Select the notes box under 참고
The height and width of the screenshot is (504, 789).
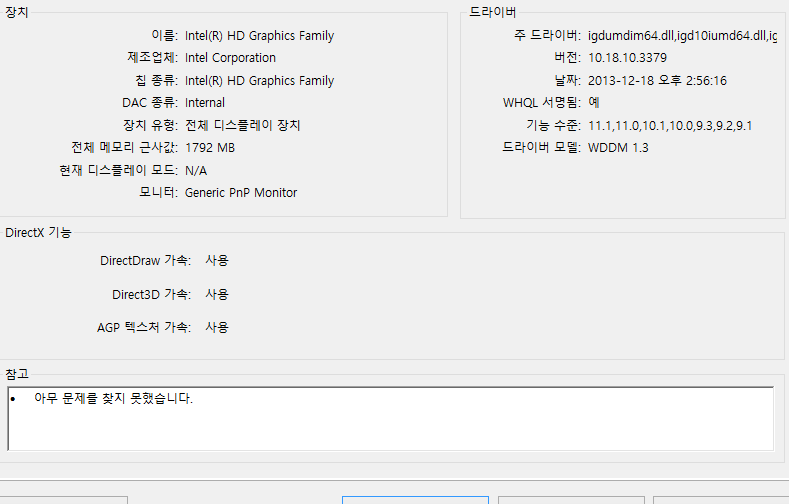point(390,418)
